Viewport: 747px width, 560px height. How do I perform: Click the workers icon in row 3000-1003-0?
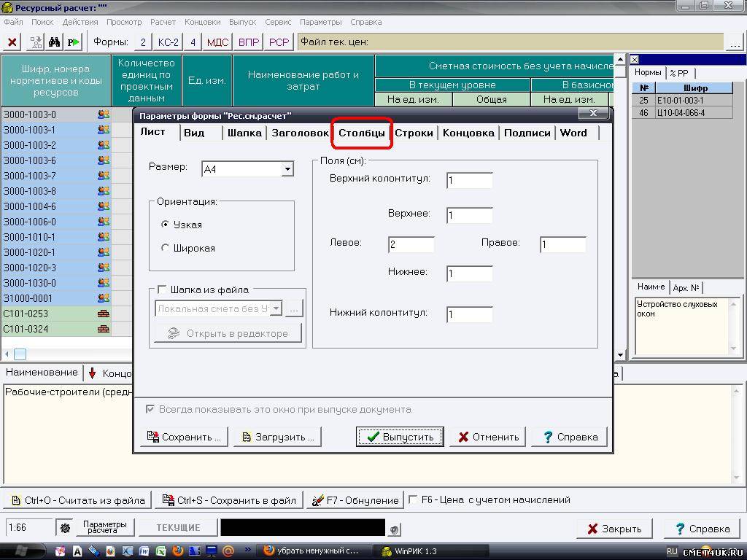[103, 114]
